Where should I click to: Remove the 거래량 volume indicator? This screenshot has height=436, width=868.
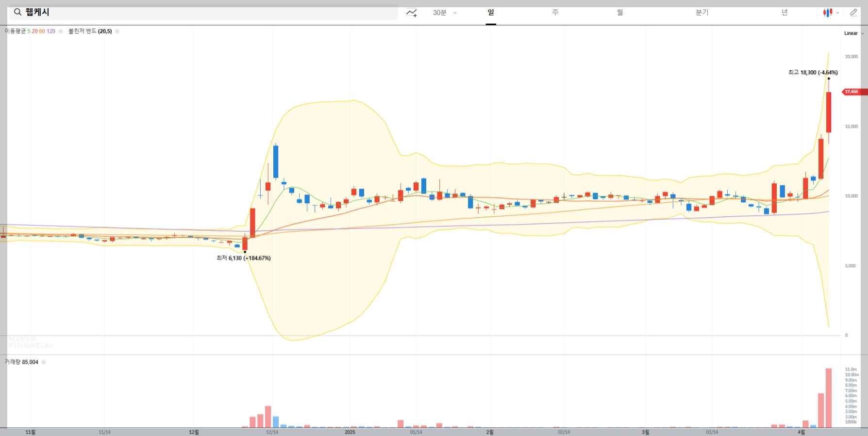pyautogui.click(x=43, y=362)
